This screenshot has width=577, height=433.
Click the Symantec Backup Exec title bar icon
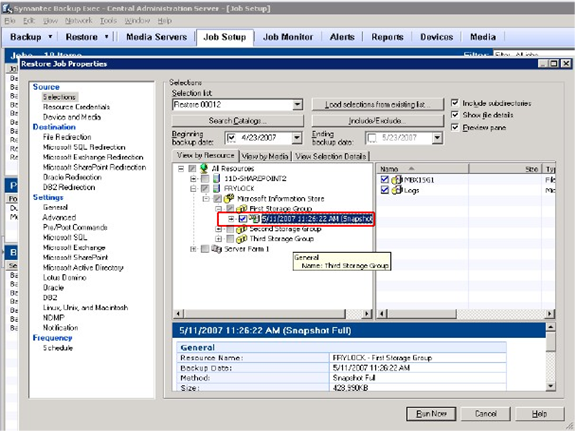[x=7, y=8]
